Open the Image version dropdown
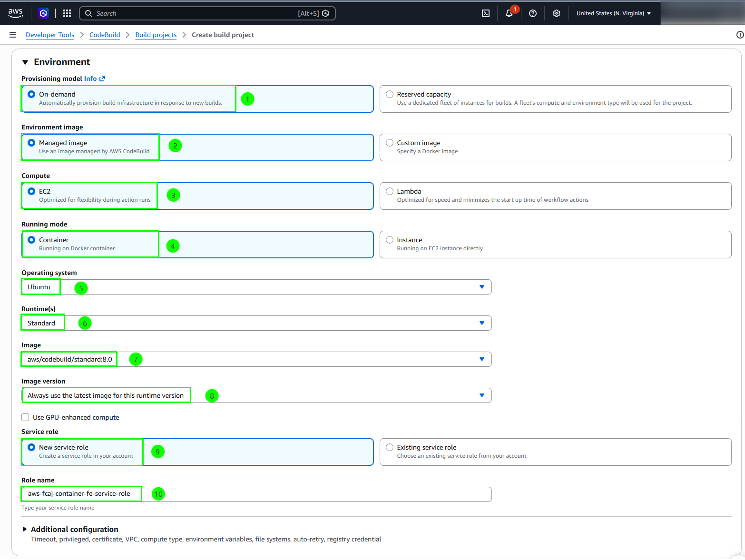 pyautogui.click(x=256, y=395)
